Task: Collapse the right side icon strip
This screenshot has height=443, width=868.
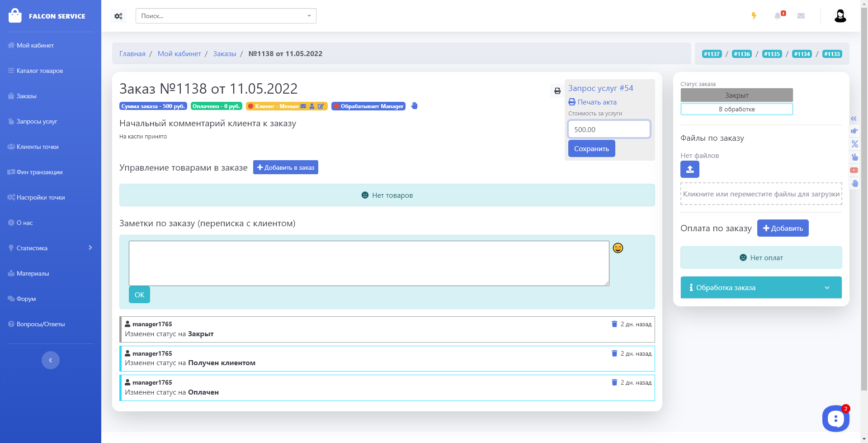Action: 854,119
